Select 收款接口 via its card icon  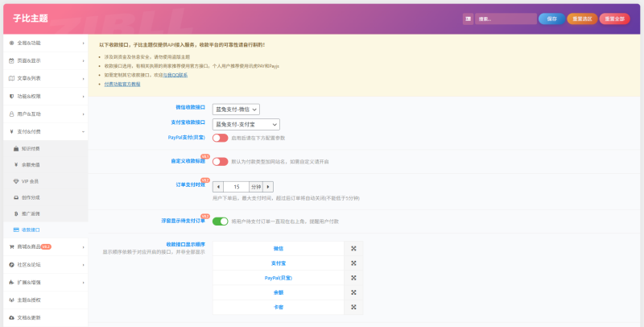pos(16,230)
